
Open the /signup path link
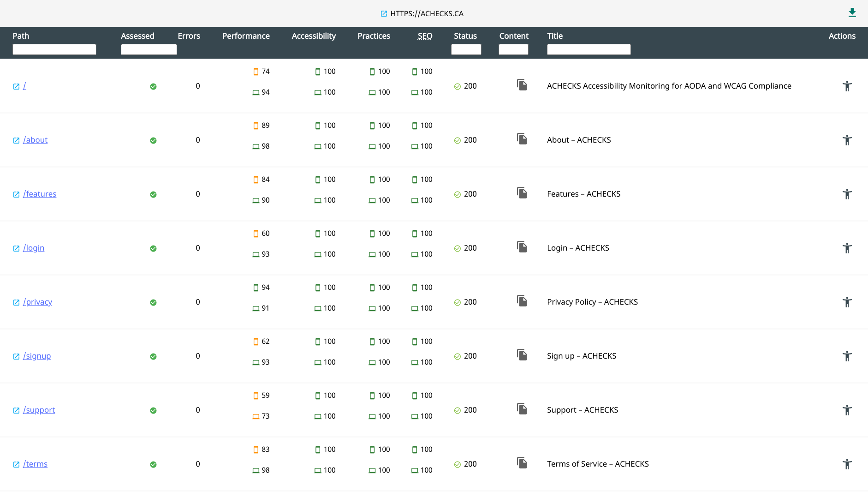tap(37, 356)
